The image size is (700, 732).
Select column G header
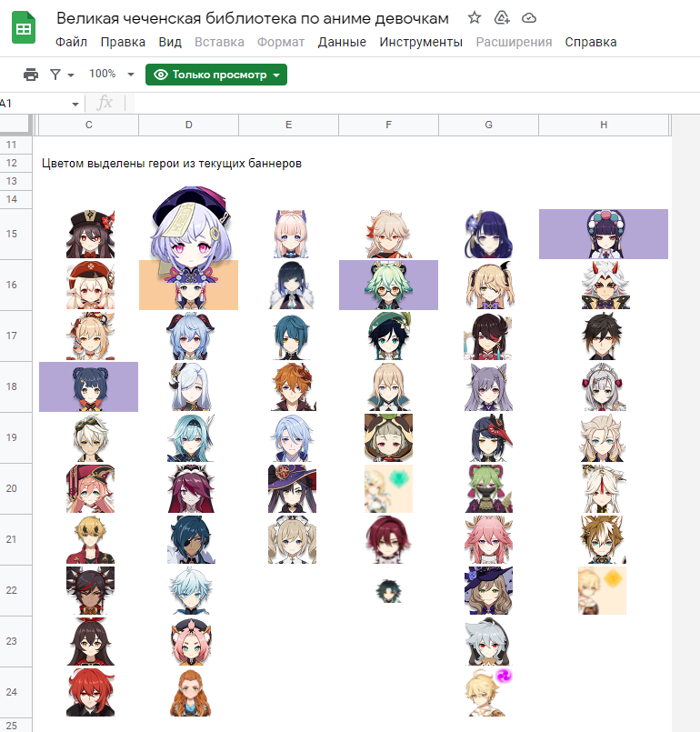(x=488, y=125)
